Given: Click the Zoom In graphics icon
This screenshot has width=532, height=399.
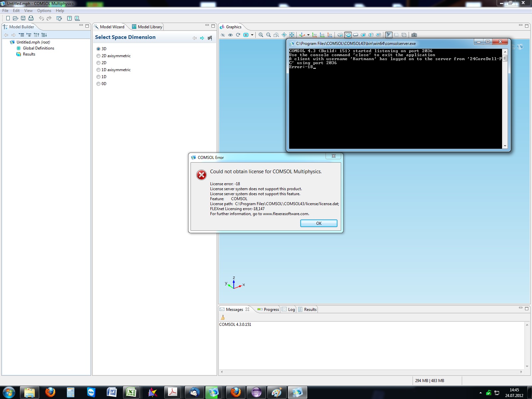Looking at the screenshot, I should click(261, 35).
